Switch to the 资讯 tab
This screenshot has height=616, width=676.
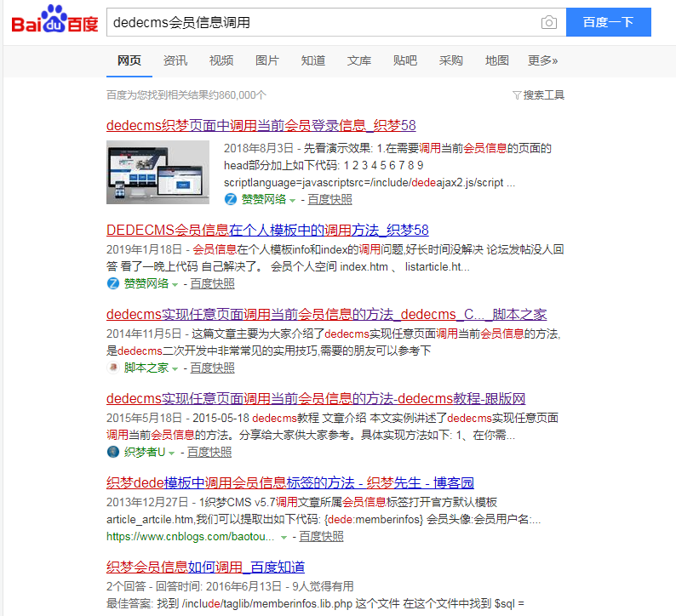(175, 60)
